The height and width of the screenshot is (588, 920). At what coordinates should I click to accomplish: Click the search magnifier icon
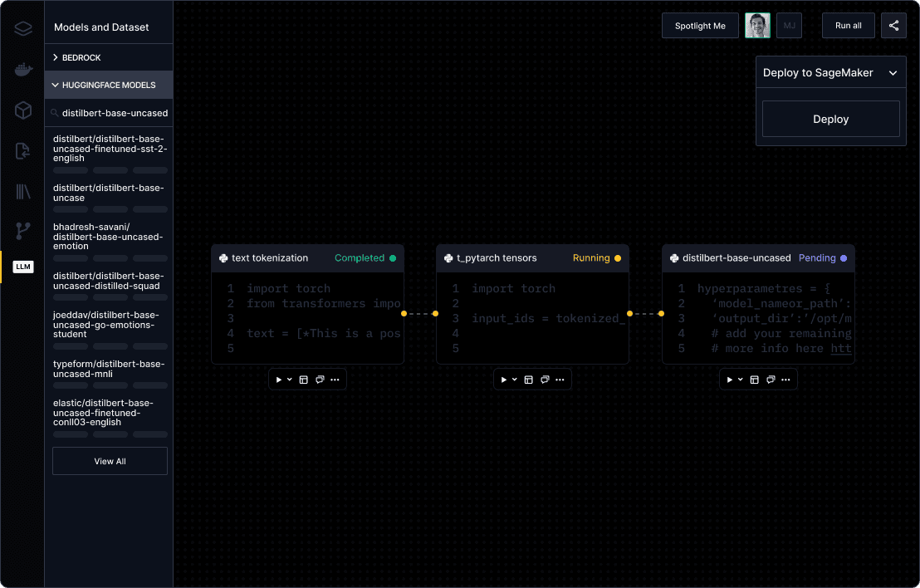click(x=55, y=113)
